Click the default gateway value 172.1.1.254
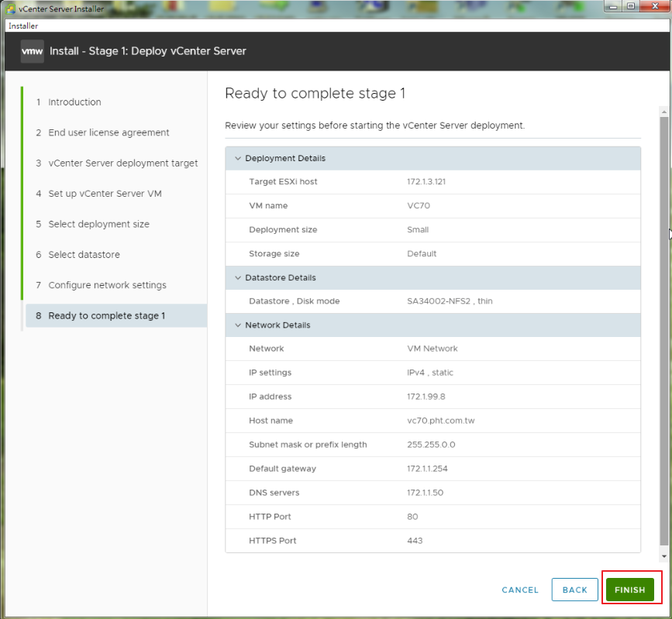 [427, 469]
